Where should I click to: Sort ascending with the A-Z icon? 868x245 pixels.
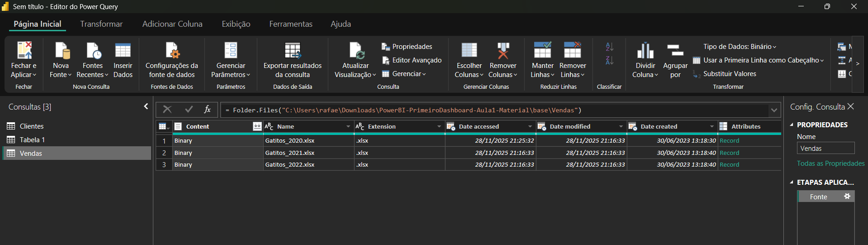[x=609, y=47]
